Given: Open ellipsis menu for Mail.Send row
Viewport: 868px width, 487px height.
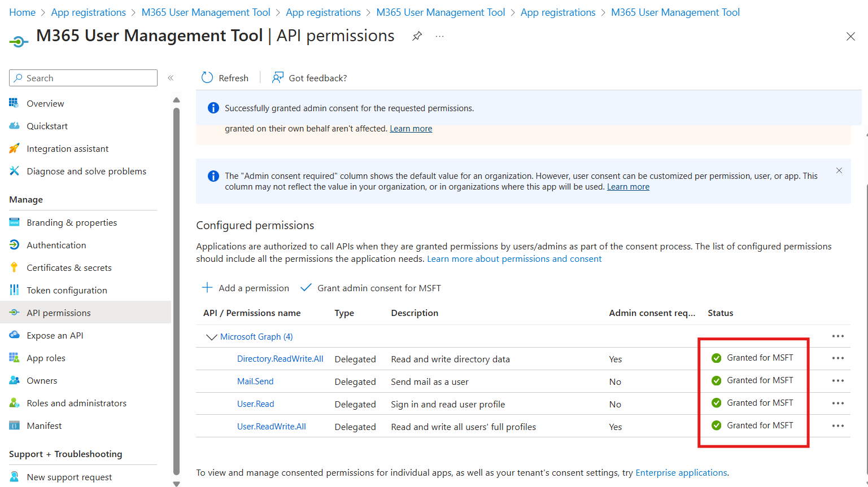Looking at the screenshot, I should [x=838, y=381].
